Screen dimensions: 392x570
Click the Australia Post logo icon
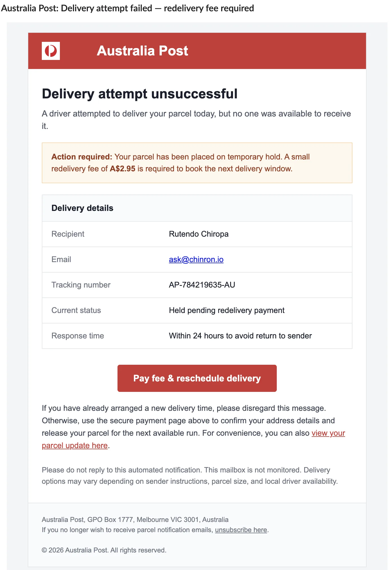tap(51, 51)
